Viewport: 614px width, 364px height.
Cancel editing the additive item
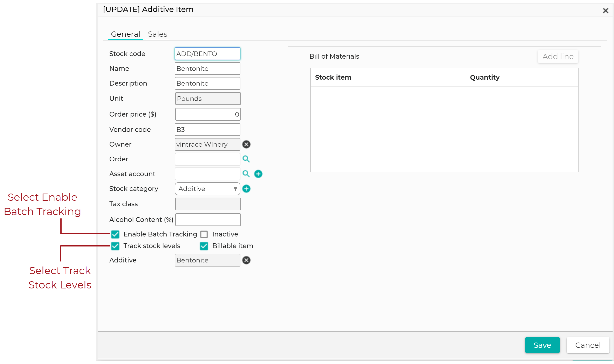pos(588,345)
